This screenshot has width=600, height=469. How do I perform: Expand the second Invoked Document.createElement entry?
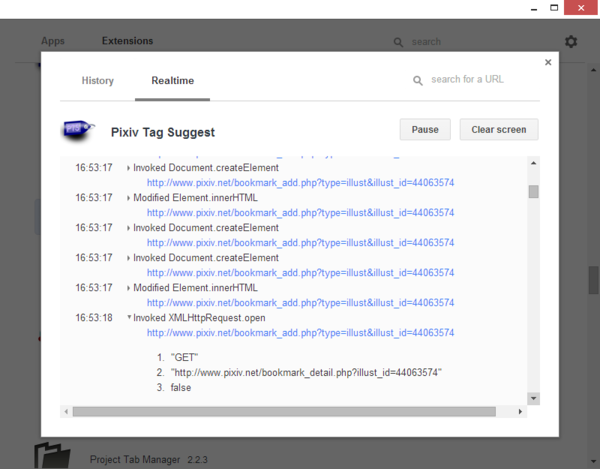[x=129, y=228]
